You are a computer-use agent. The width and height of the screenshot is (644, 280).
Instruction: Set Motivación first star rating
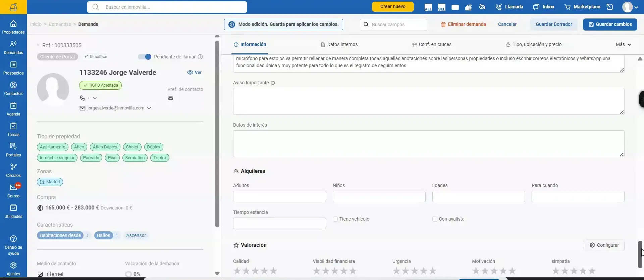click(476, 271)
